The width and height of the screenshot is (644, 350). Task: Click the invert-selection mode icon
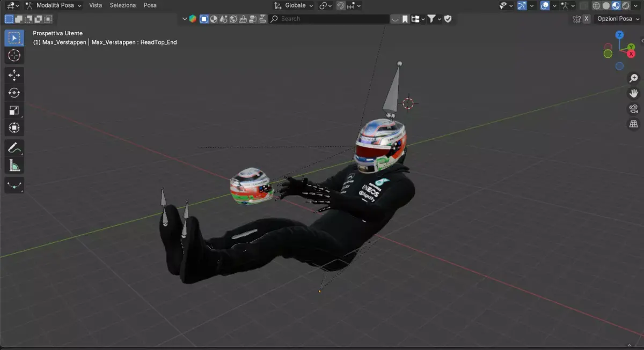coord(38,19)
